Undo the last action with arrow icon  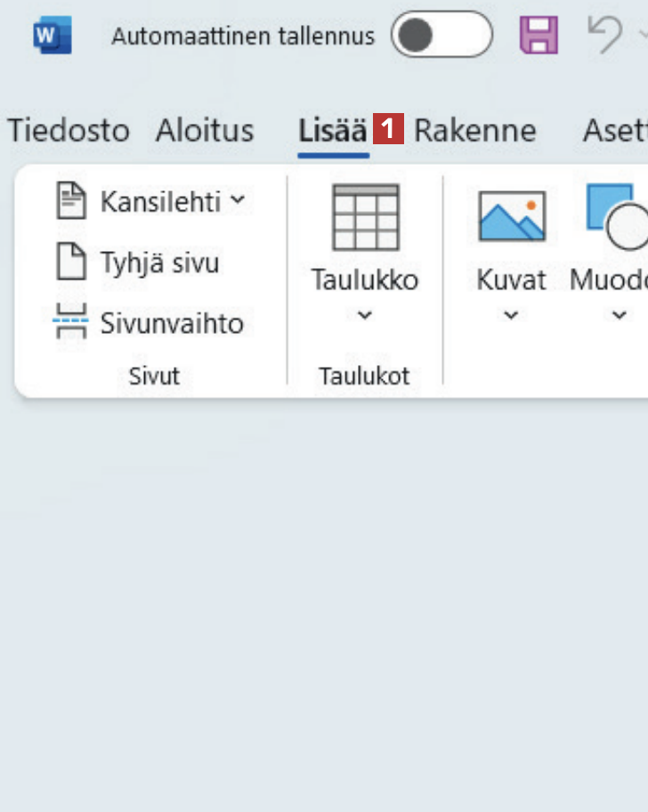(x=604, y=34)
